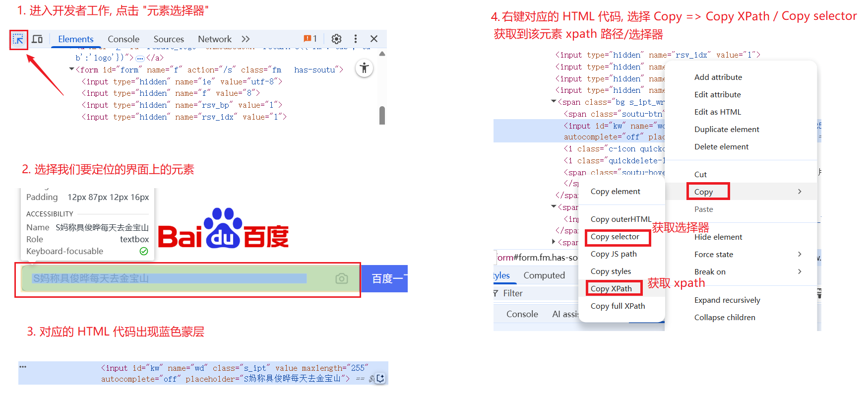
Task: Open the Sources tab
Action: point(169,39)
